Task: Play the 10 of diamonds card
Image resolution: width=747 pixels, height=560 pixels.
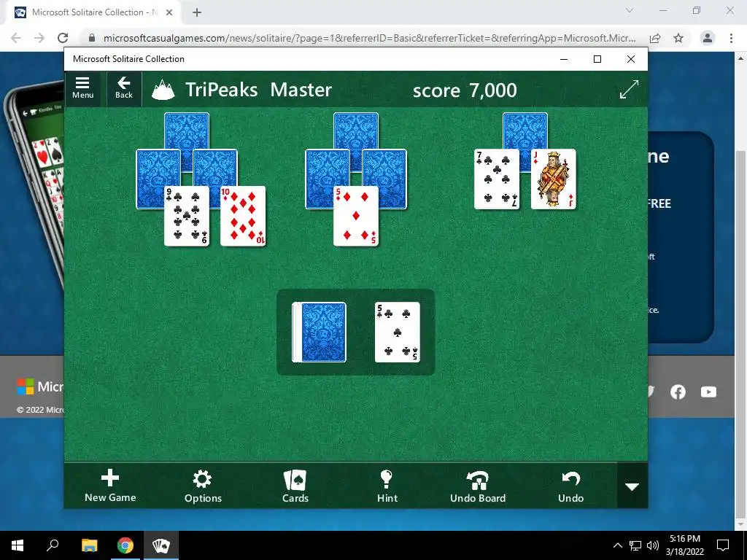Action: pos(243,216)
